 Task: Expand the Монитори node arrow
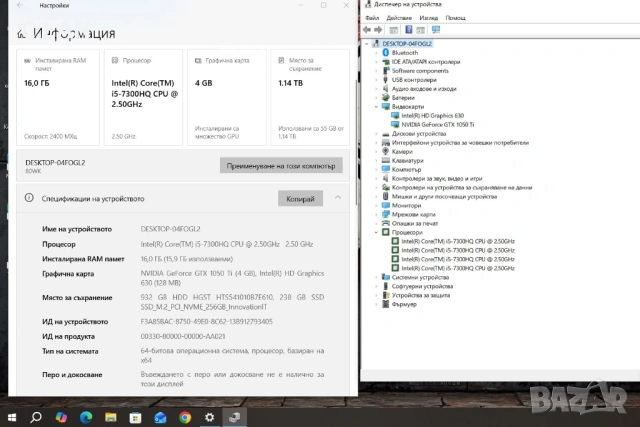[376, 205]
